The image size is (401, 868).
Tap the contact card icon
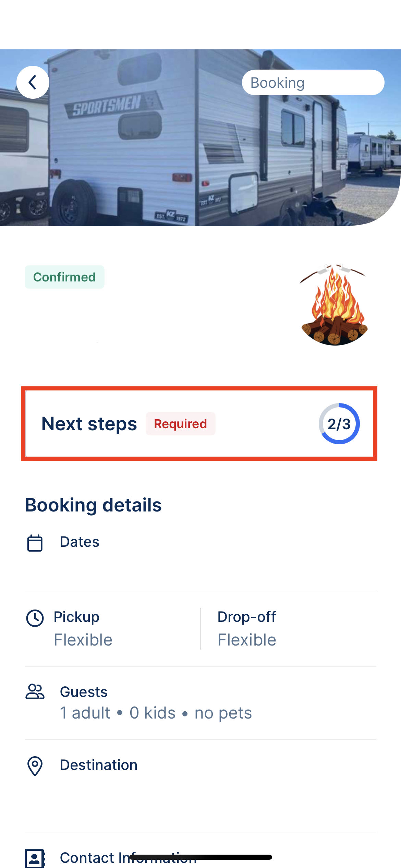[x=35, y=858]
